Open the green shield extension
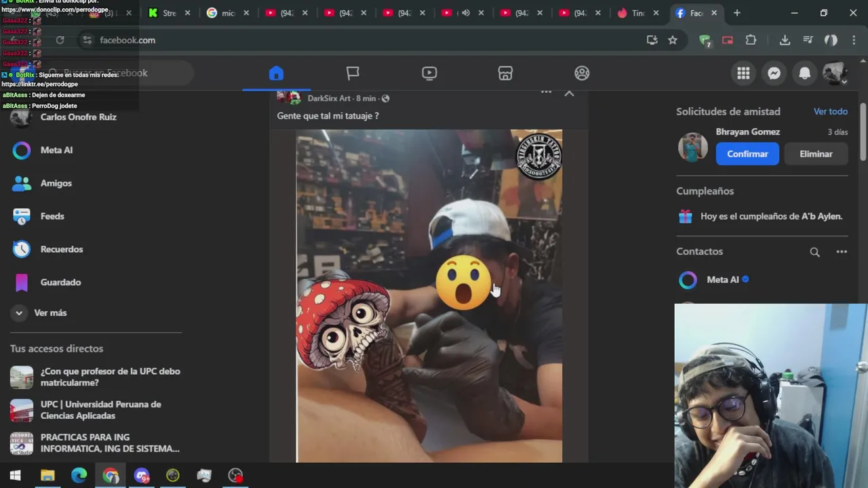868x488 pixels. click(x=705, y=41)
